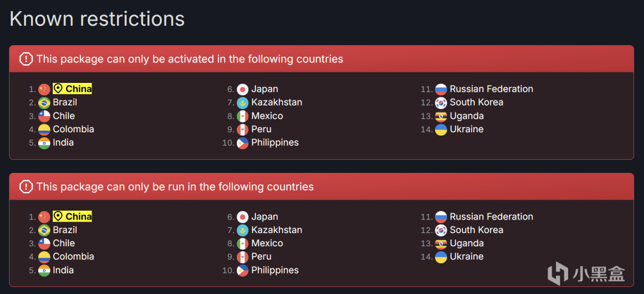Select highlighted China text in run countries list
Screen dimensions: 644x294
78,217
